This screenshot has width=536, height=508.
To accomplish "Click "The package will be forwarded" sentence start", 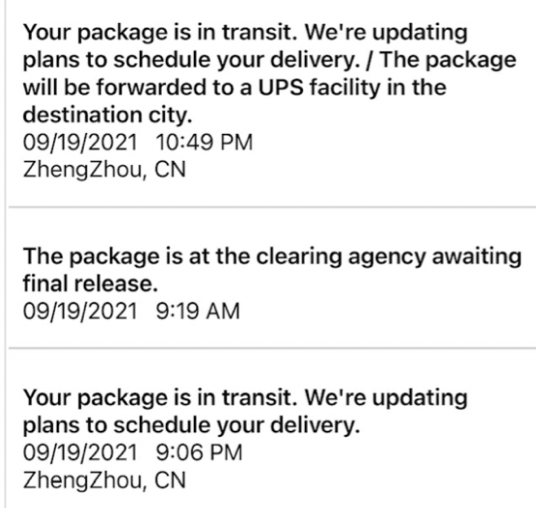I will click(448, 60).
